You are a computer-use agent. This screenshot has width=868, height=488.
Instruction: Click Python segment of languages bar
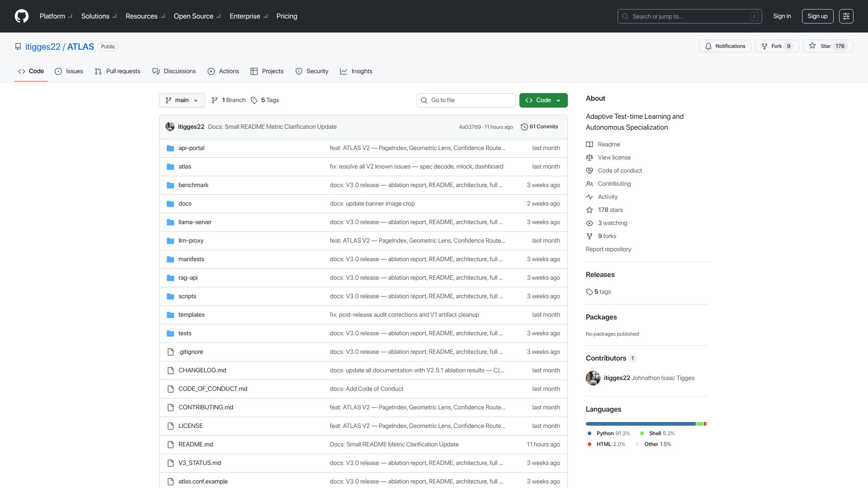[x=641, y=424]
